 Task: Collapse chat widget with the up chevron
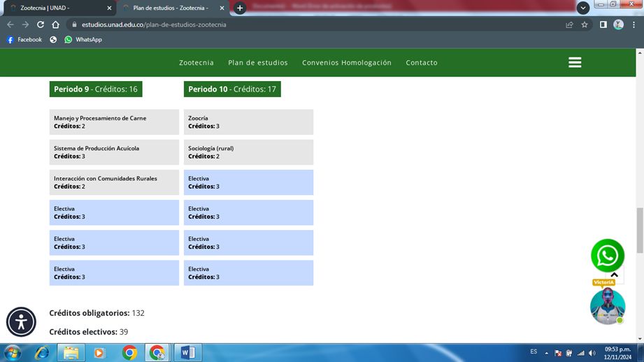coord(615,275)
